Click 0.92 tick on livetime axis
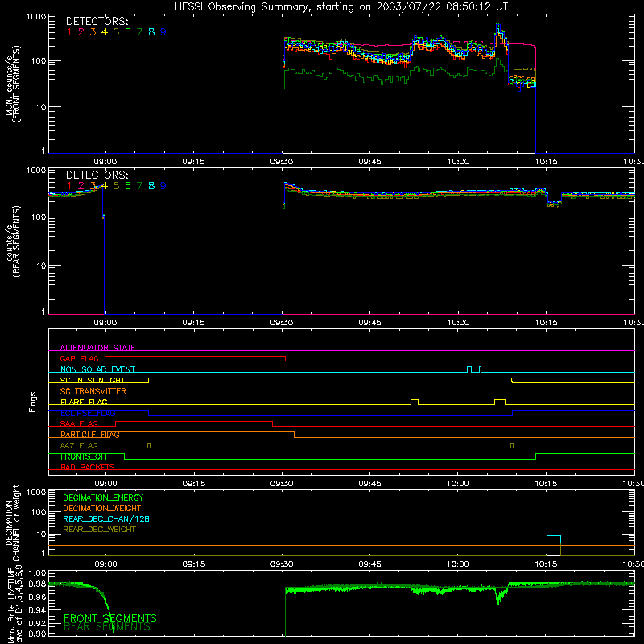The image size is (644, 644). coord(37,621)
